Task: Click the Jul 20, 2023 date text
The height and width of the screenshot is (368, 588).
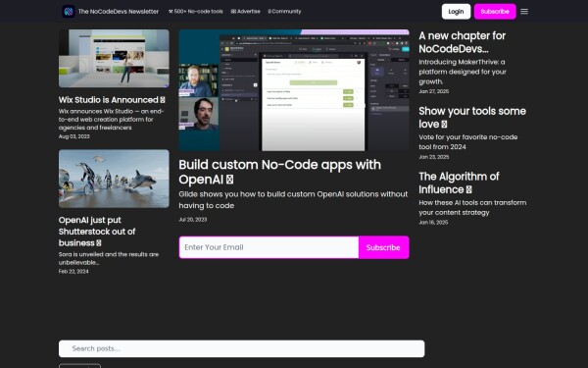Action: [x=193, y=219]
